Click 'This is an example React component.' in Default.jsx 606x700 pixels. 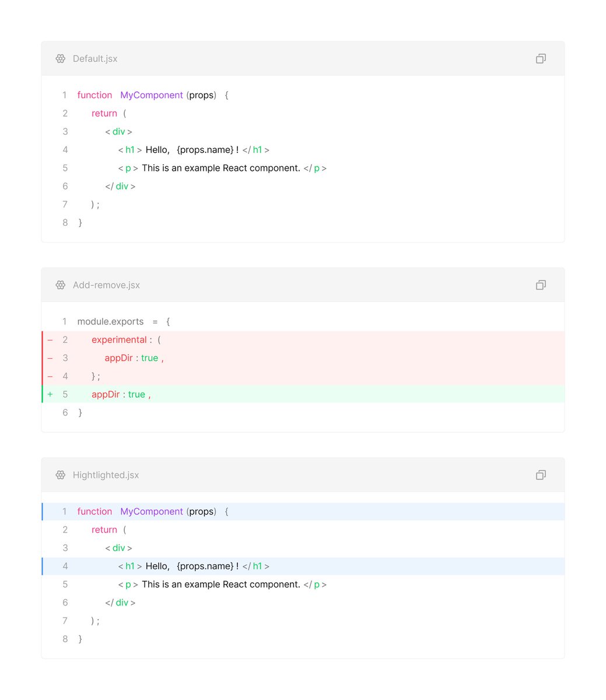[x=221, y=168]
